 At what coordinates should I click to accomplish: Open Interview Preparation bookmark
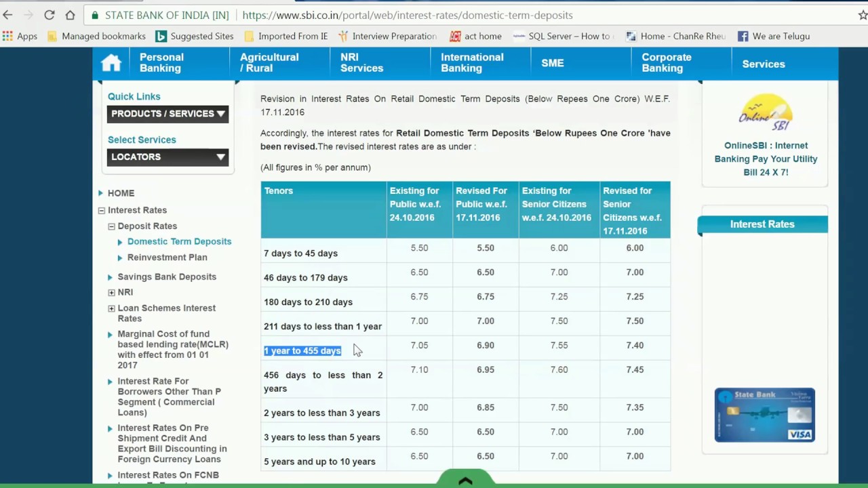387,36
